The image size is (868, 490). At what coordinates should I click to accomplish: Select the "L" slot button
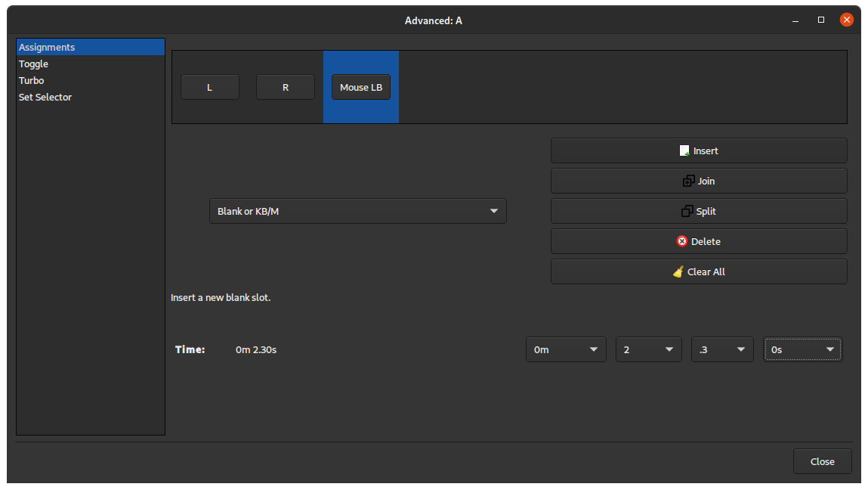[x=209, y=86]
